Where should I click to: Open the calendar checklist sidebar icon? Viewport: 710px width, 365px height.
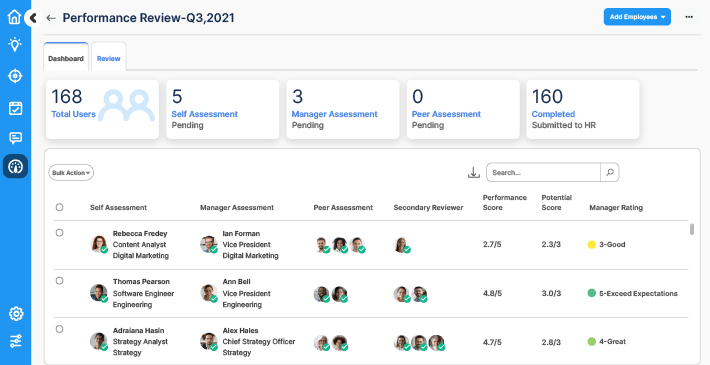(x=15, y=108)
